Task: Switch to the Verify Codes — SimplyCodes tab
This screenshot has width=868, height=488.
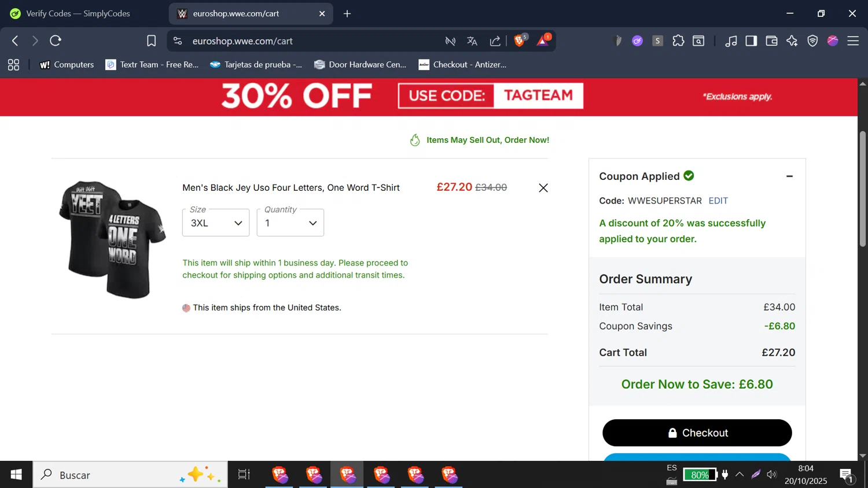Action: point(78,13)
